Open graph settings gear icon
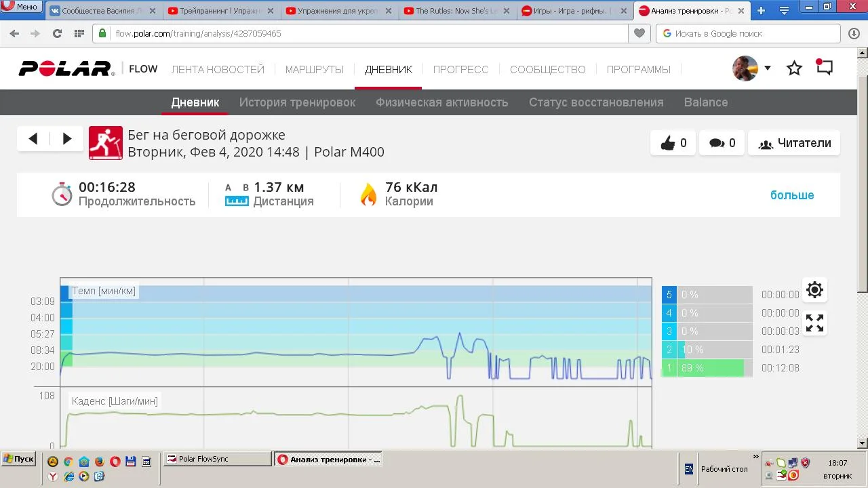 click(814, 290)
